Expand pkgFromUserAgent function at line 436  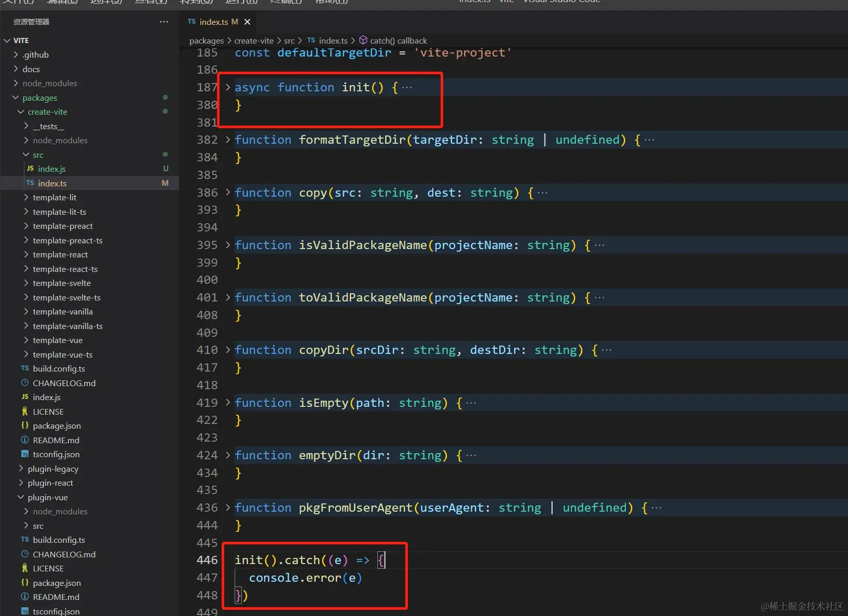(228, 508)
